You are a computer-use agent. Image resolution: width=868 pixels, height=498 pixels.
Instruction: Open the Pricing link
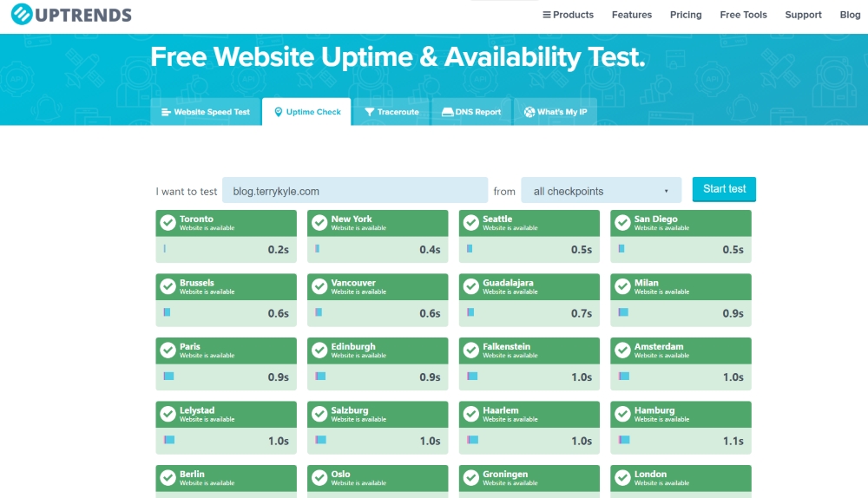coord(686,15)
